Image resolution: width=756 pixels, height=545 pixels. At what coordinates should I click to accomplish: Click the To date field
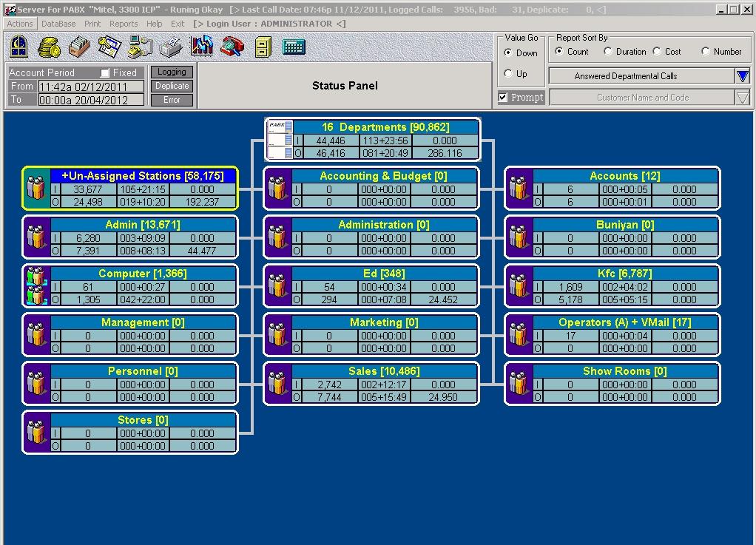pos(91,100)
